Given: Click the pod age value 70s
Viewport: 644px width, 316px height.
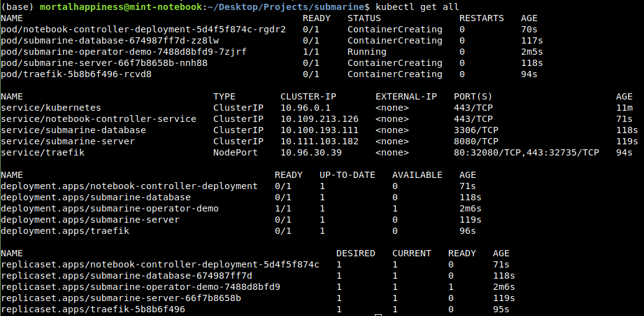Looking at the screenshot, I should (x=529, y=30).
